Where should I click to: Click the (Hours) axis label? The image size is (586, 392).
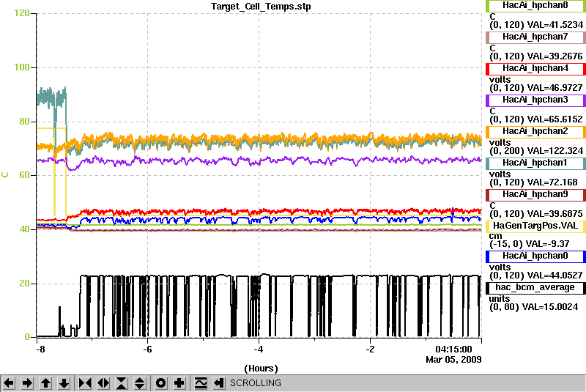[261, 369]
